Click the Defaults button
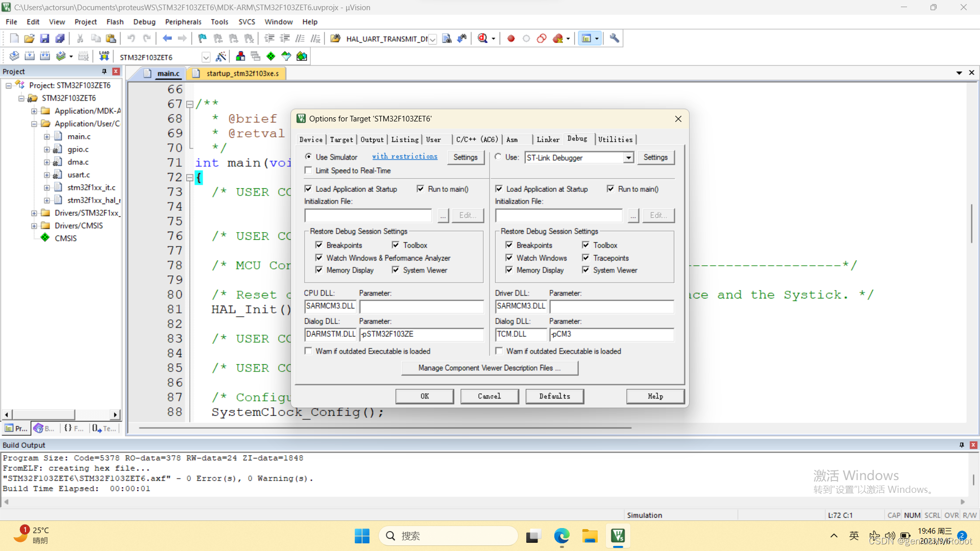 pos(555,396)
